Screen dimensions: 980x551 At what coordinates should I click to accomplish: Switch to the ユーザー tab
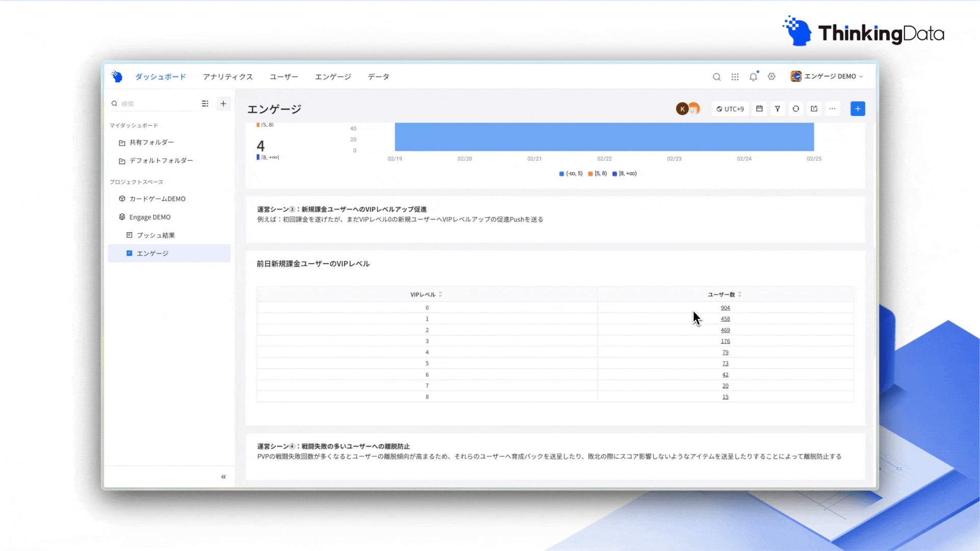(x=284, y=77)
